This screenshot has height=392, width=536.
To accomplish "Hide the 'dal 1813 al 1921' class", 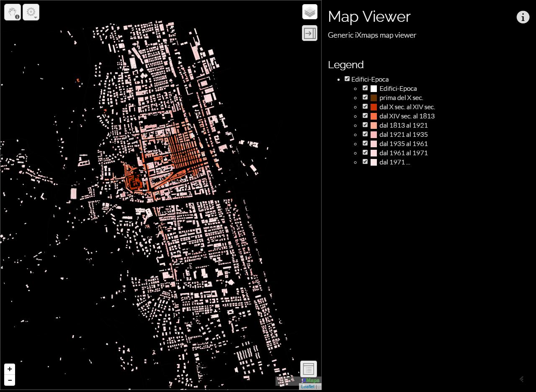I will pyautogui.click(x=365, y=125).
